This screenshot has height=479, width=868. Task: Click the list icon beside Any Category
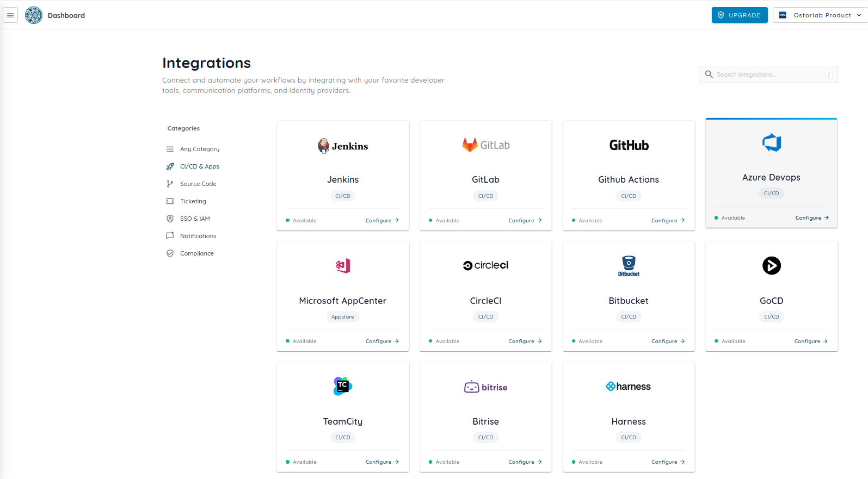[x=170, y=149]
